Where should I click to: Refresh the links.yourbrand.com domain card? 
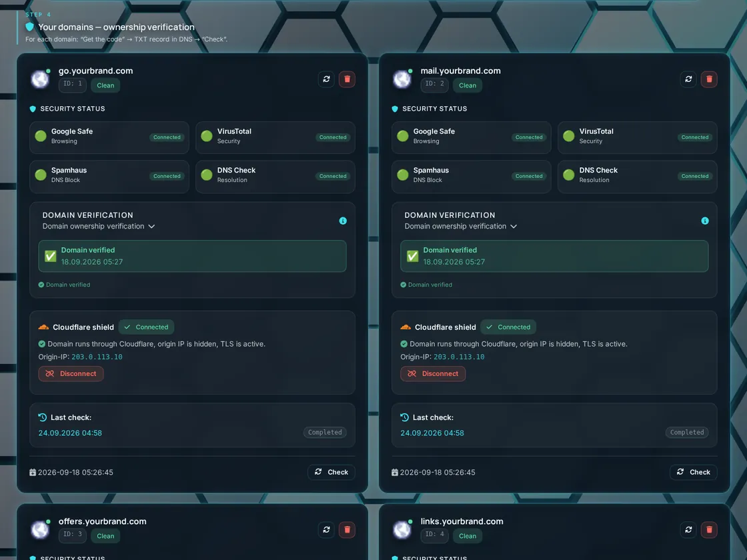coord(688,529)
